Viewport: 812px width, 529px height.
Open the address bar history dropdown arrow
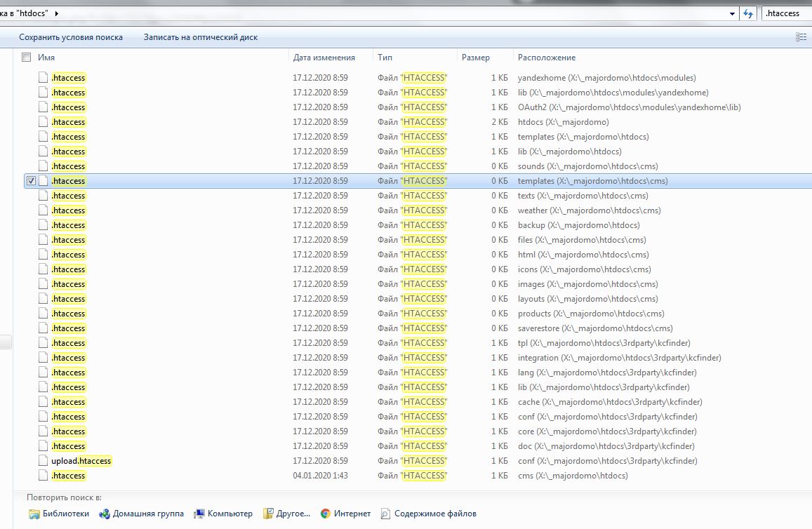[732, 13]
